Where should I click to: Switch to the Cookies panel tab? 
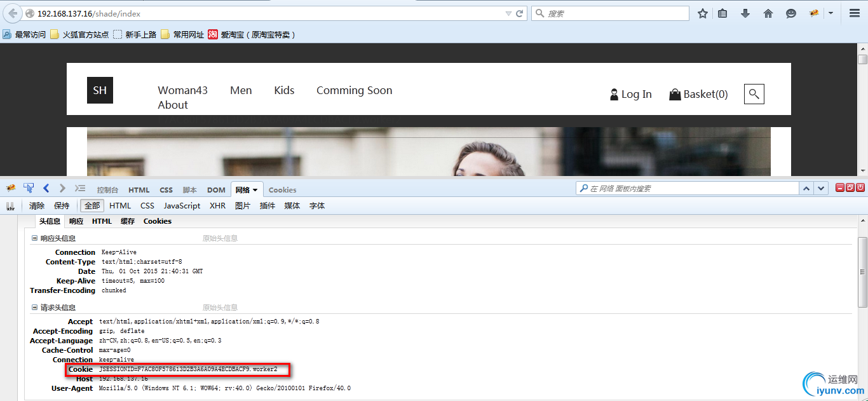tap(282, 190)
